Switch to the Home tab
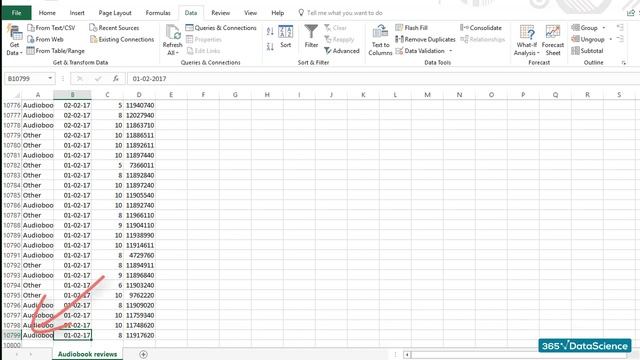640x360 pixels. 47,13
